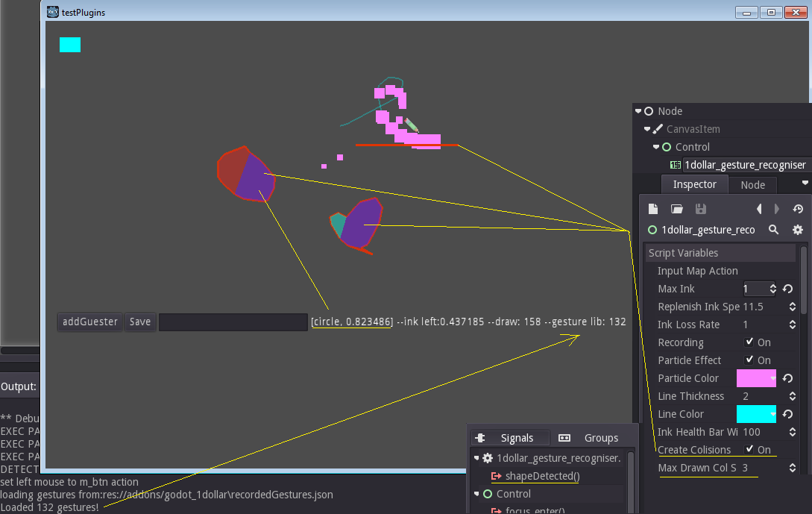Click the Godot icon in testPlugins title bar
The width and height of the screenshot is (812, 514).
(x=52, y=12)
